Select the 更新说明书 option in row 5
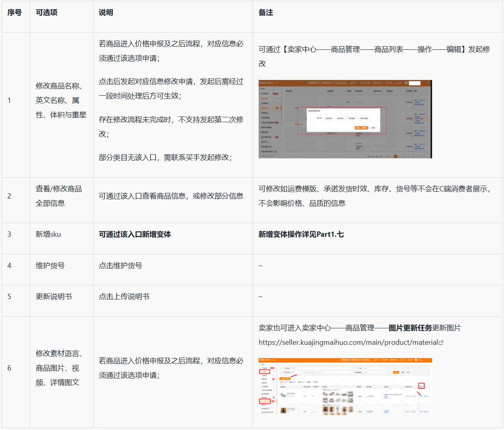This screenshot has height=430, width=504. pos(54,297)
